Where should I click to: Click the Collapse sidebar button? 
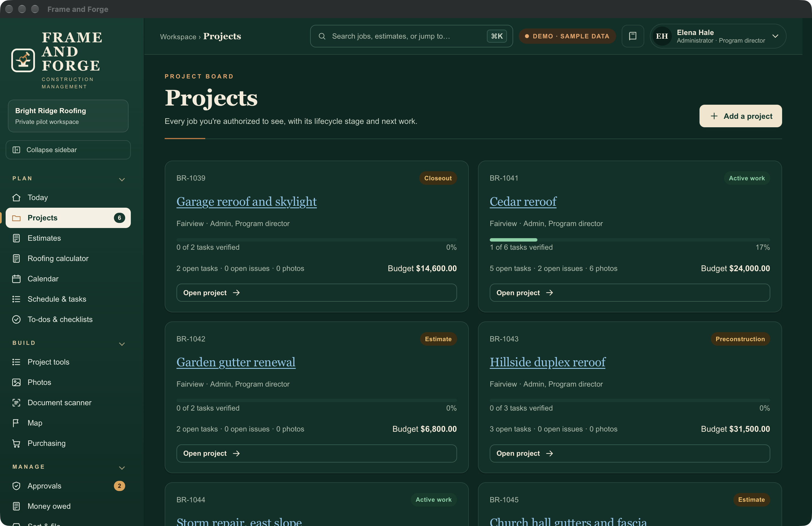point(68,150)
